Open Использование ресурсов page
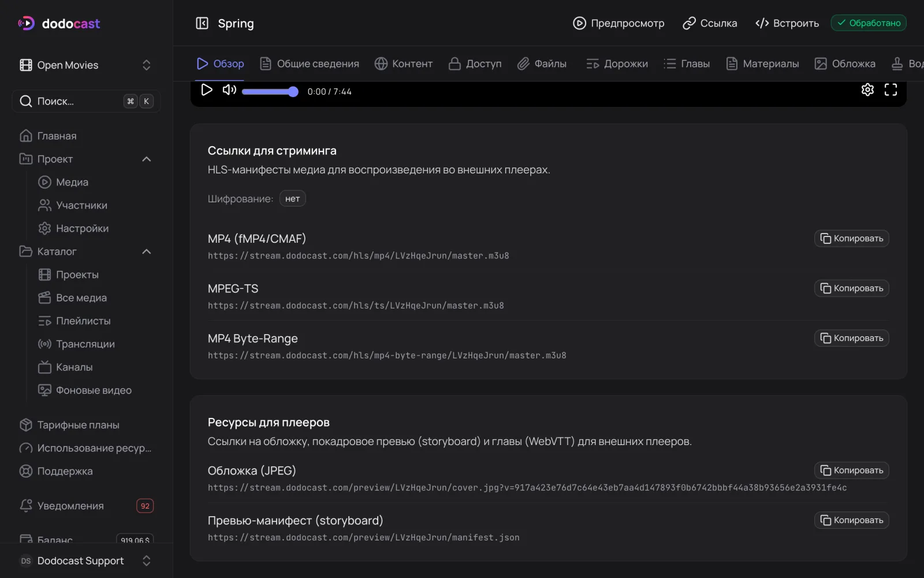This screenshot has height=578, width=924. [87, 448]
